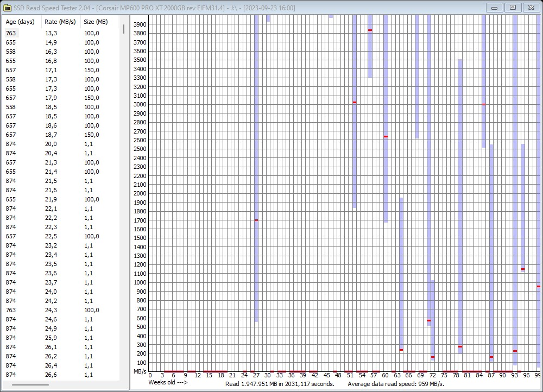Click the 'Average data read speed: 959 MB/s' text

click(x=396, y=384)
